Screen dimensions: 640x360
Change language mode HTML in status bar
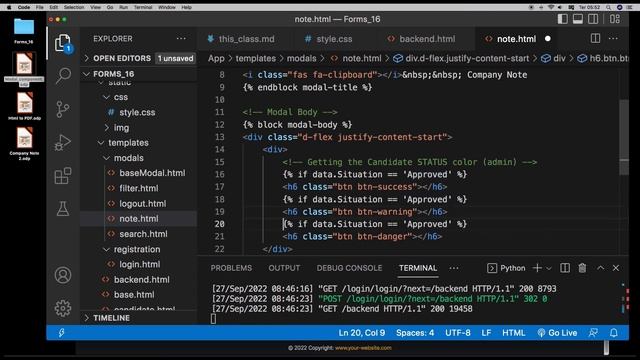click(513, 333)
